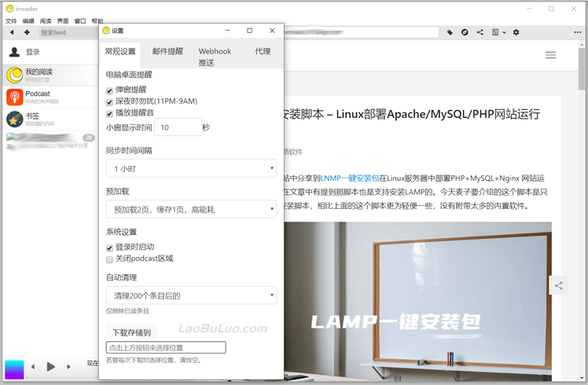The image size is (588, 385).
Task: Expand the auto-clean (清理200个条目后的) dropdown
Action: pos(191,295)
